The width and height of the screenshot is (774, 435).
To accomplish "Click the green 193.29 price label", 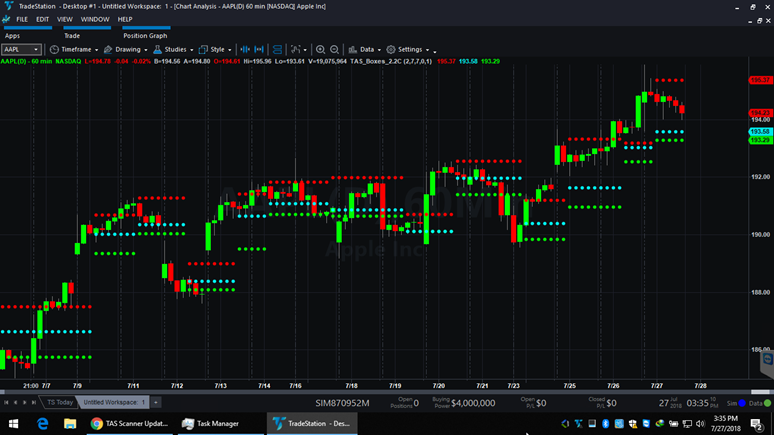I will point(760,140).
